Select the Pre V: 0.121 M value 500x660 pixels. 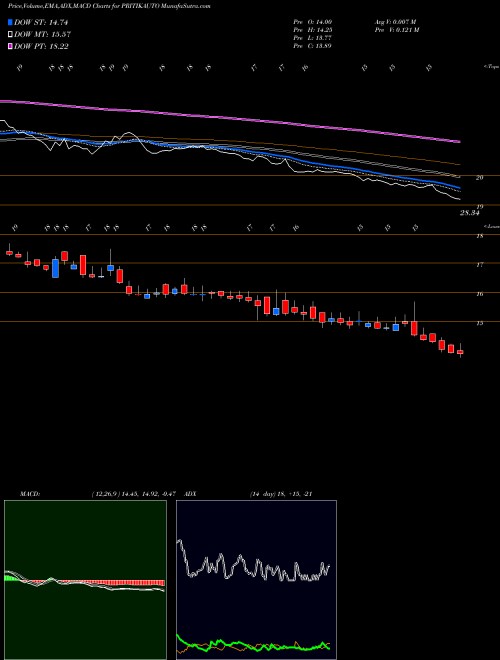point(398,30)
